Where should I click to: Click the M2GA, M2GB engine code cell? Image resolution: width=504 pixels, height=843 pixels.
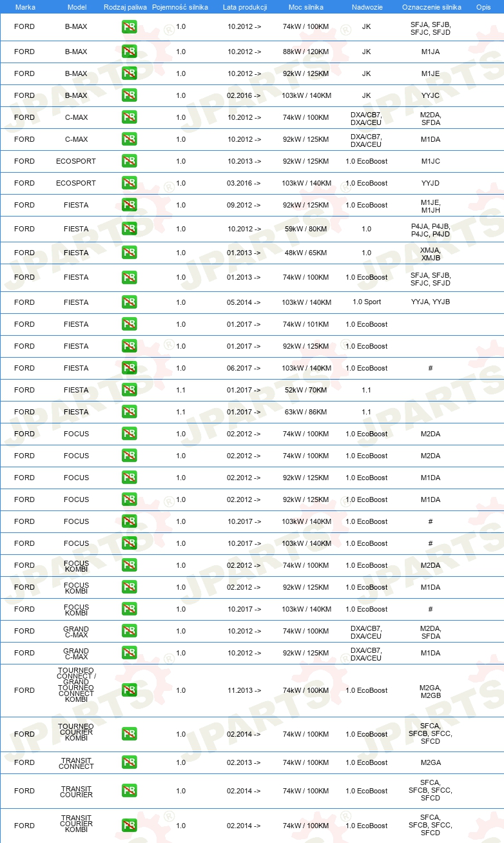pyautogui.click(x=431, y=691)
